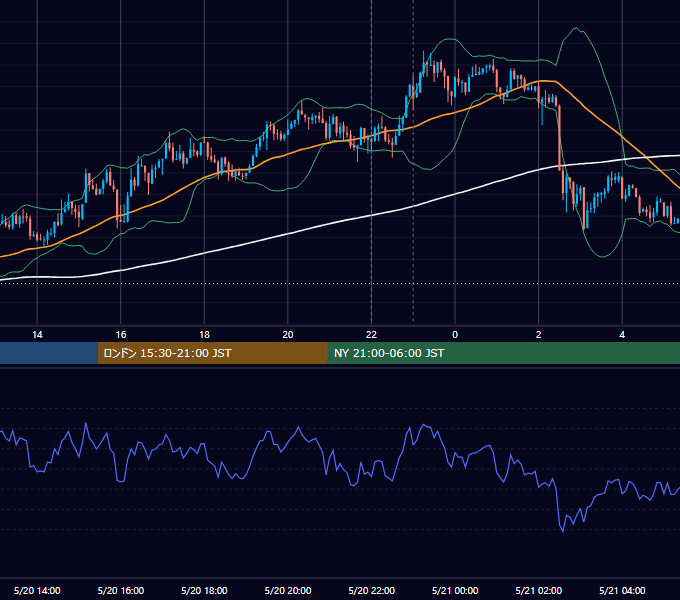The width and height of the screenshot is (680, 600).
Task: Click time axis label '2' on price chart
Action: [x=539, y=335]
